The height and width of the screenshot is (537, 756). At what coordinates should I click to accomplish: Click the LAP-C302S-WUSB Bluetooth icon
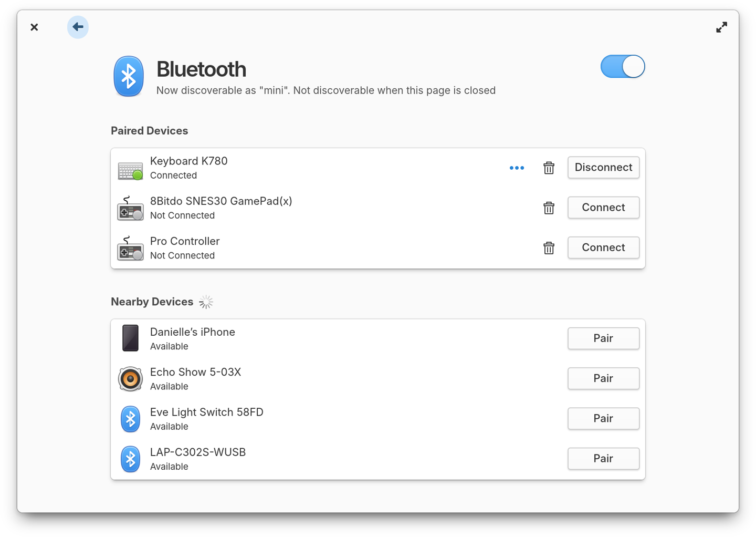point(130,459)
